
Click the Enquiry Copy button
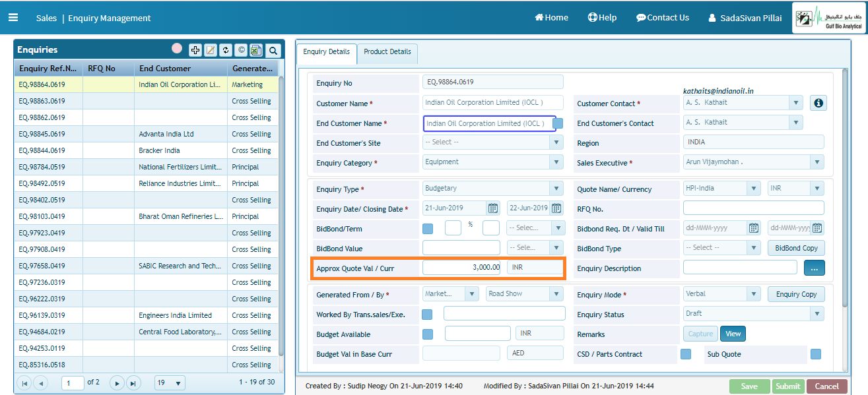[x=796, y=294]
